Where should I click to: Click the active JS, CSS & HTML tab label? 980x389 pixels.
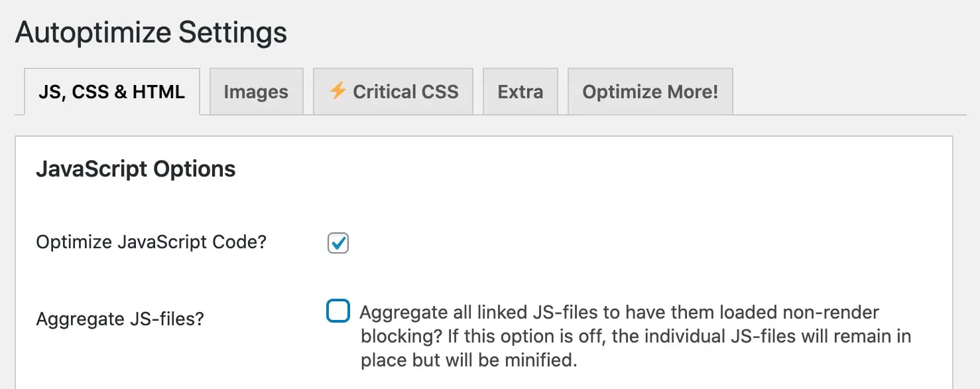click(x=111, y=93)
